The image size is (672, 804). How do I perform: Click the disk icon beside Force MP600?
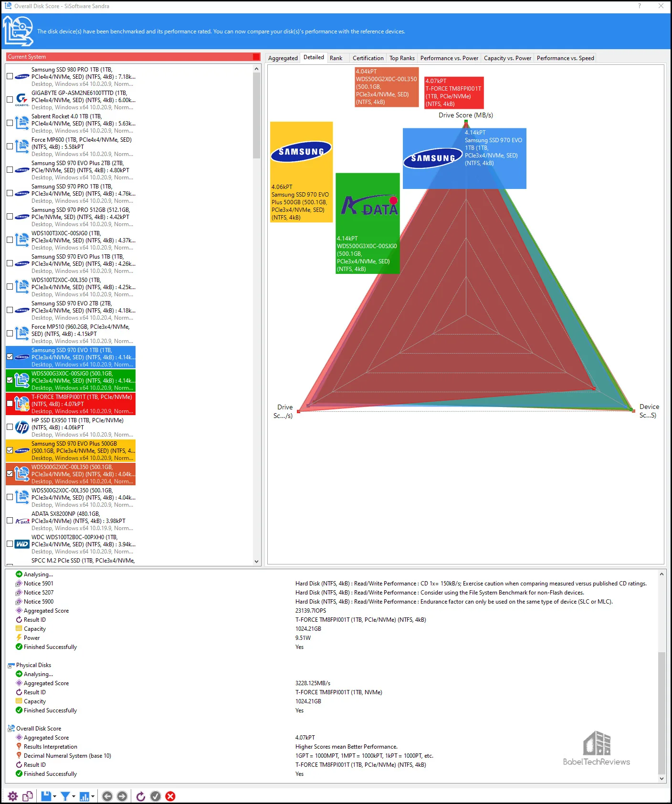(22, 146)
